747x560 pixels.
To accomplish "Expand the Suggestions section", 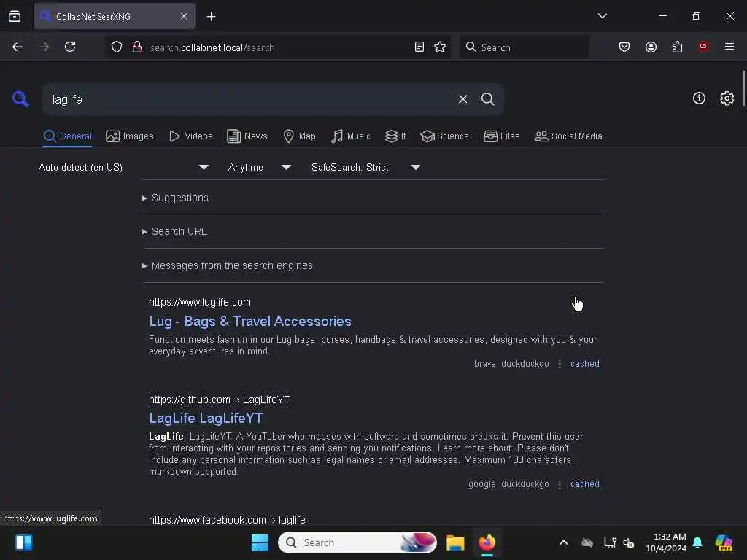I will [x=175, y=198].
